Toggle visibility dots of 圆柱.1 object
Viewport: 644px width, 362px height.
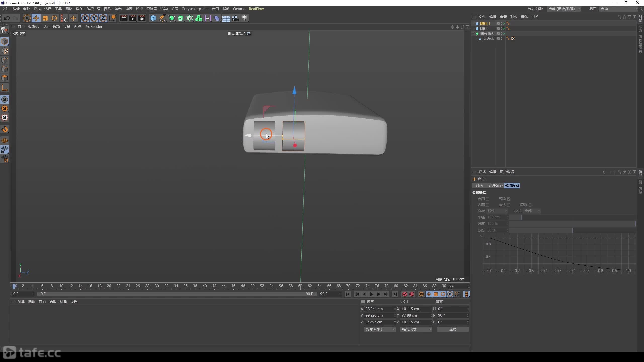[x=502, y=24]
